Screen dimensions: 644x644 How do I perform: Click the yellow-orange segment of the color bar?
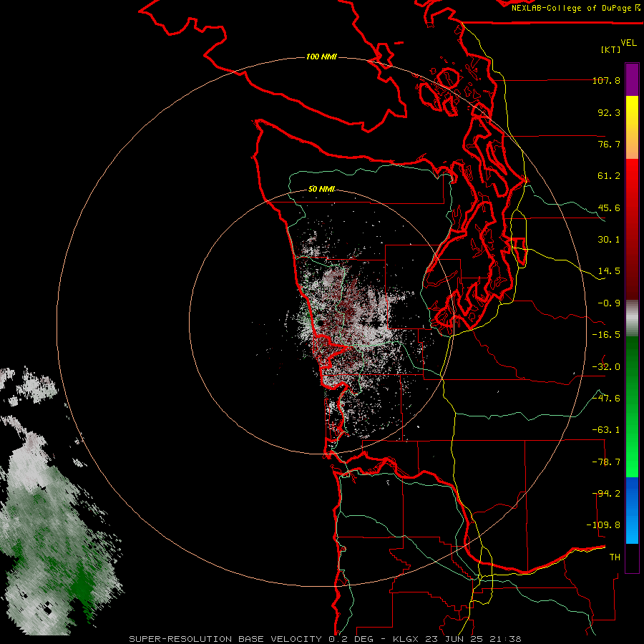click(x=632, y=127)
